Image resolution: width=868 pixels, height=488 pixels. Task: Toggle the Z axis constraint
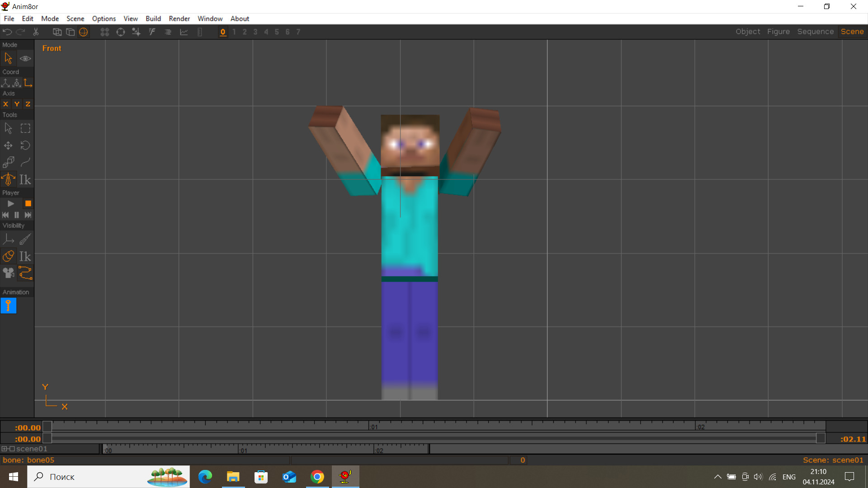tap(28, 104)
